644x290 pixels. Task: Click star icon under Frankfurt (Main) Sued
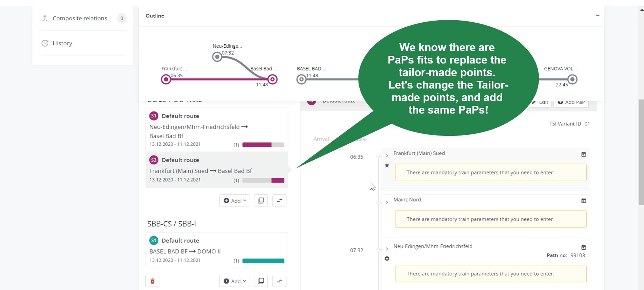pos(387,165)
